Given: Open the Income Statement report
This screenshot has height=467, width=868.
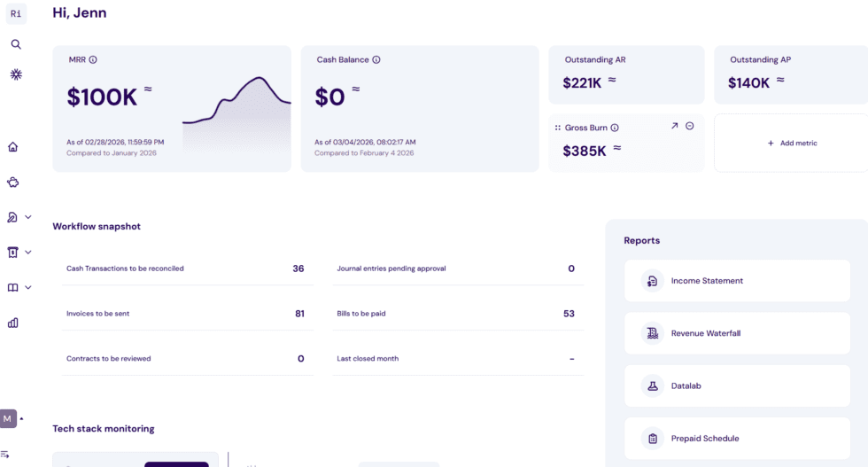Looking at the screenshot, I should pyautogui.click(x=737, y=281).
